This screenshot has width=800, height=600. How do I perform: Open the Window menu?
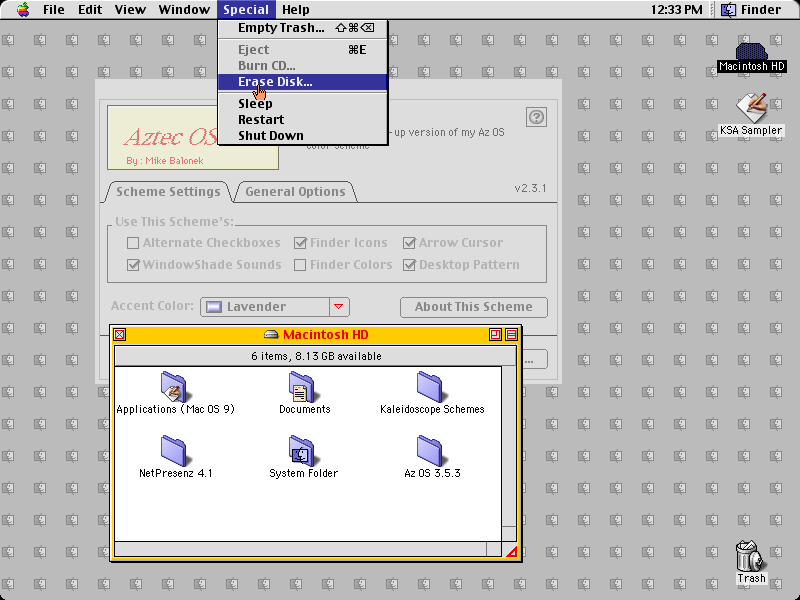(184, 10)
